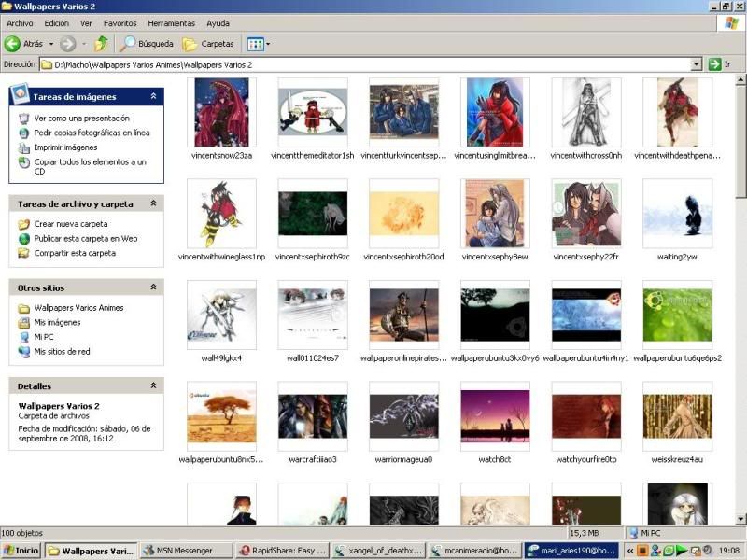Click the Crear nueva carpeta icon
This screenshot has height=560, width=747.
pyautogui.click(x=24, y=224)
